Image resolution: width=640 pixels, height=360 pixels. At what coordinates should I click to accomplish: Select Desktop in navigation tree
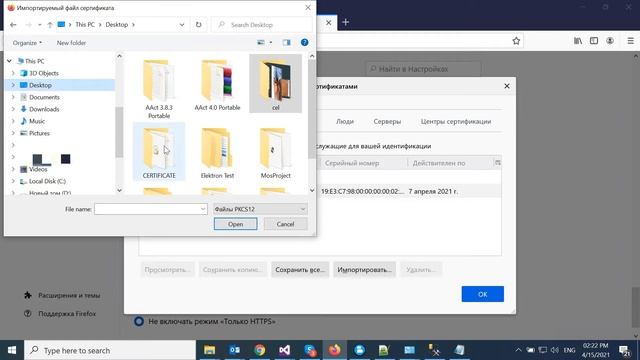pos(40,85)
